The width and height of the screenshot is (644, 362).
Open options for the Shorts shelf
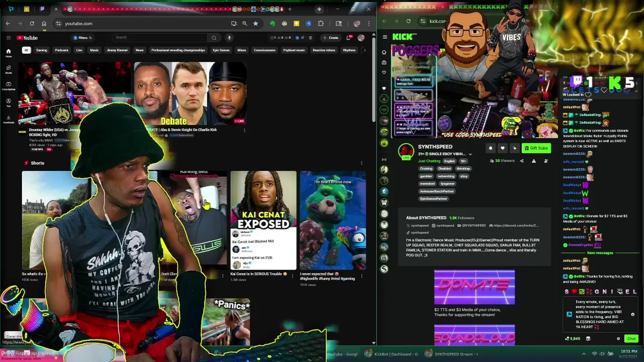tap(361, 163)
